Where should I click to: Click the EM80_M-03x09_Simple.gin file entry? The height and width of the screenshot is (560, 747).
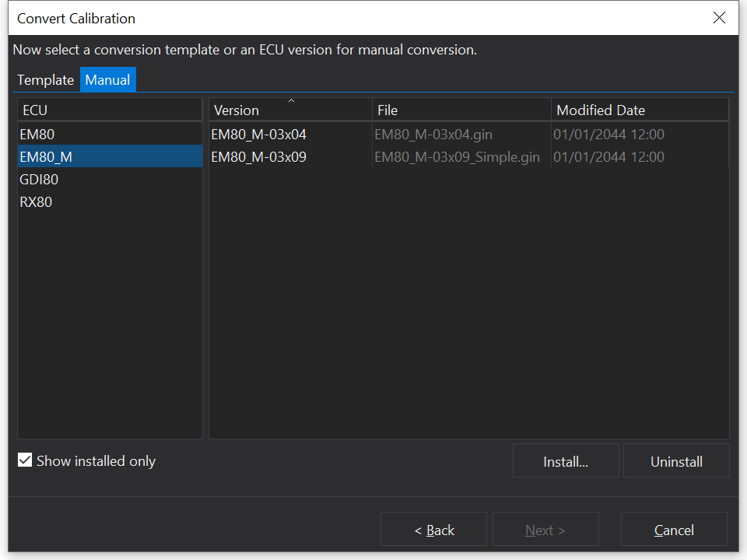coord(457,157)
